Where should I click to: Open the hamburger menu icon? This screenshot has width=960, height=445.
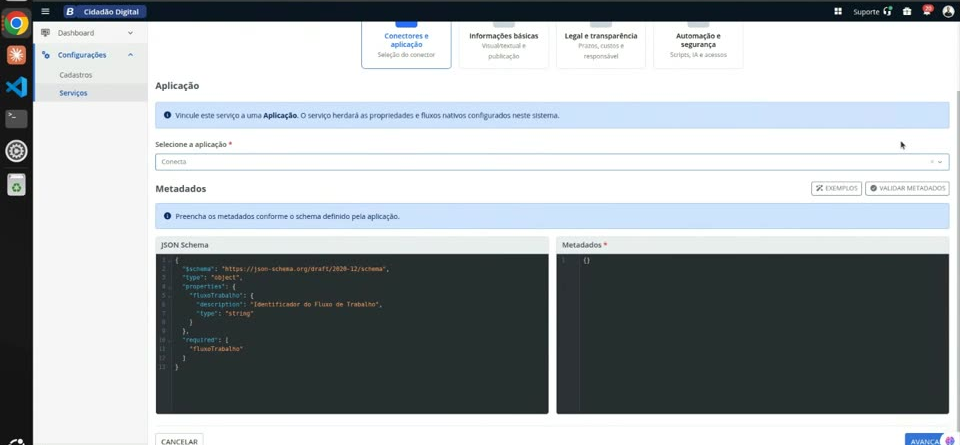[x=45, y=11]
